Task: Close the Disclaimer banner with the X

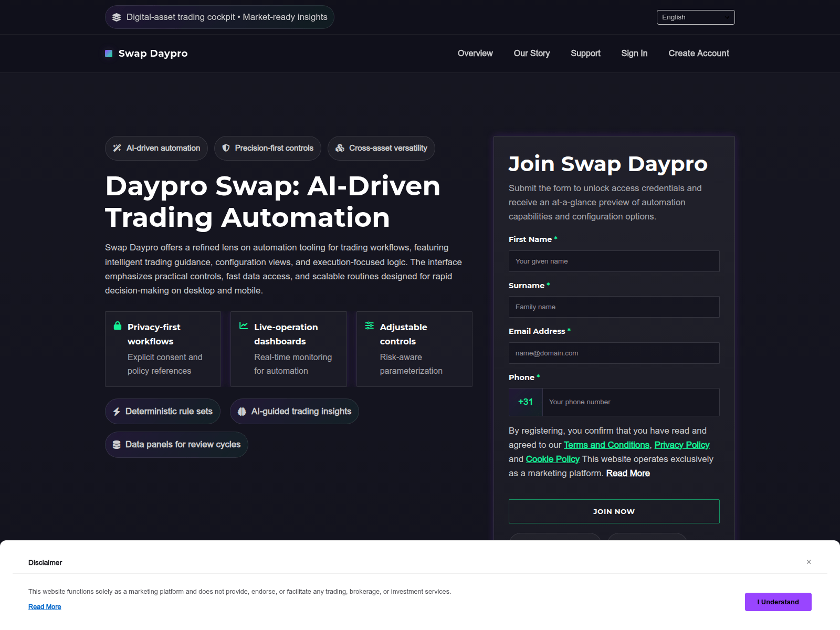Action: point(809,562)
